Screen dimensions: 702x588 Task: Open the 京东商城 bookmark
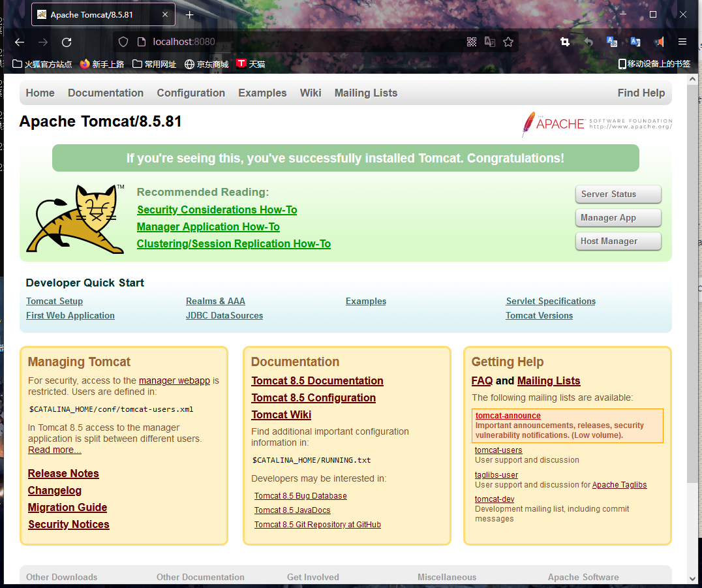point(206,64)
